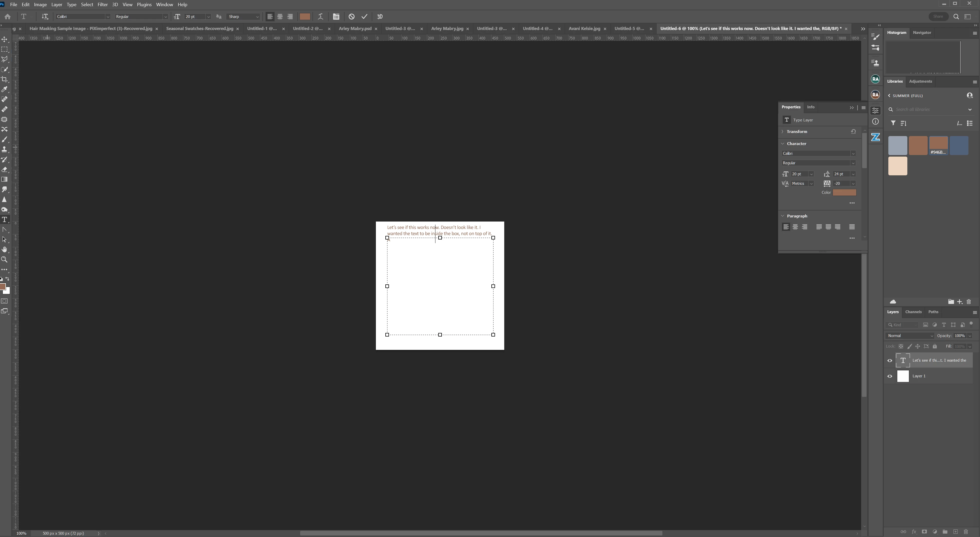The height and width of the screenshot is (537, 980).
Task: Open the Normal blend mode dropdown
Action: [x=910, y=335]
